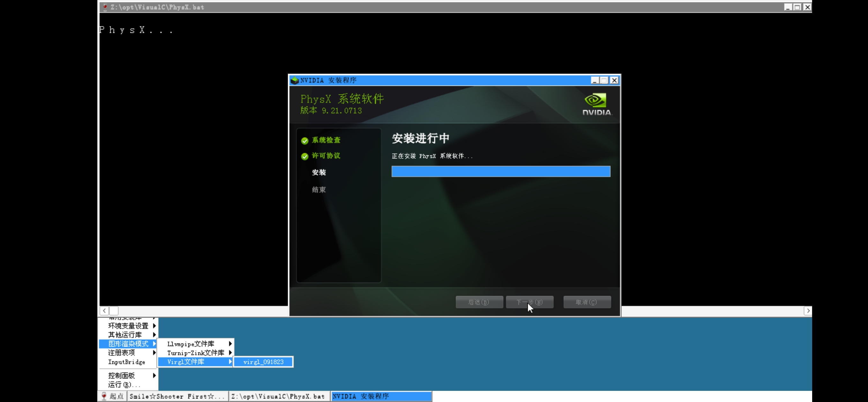The image size is (868, 402).
Task: Open 注册表项 submenu
Action: click(128, 353)
